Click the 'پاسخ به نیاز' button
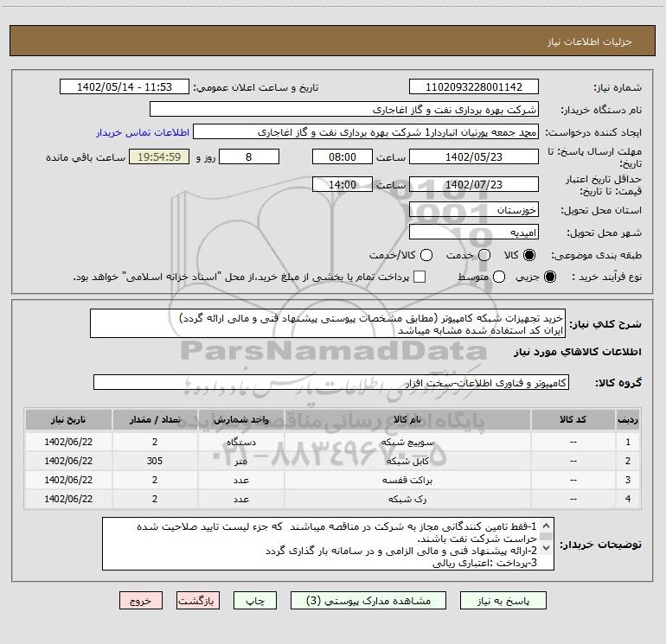This screenshot has width=666, height=644. (x=503, y=600)
